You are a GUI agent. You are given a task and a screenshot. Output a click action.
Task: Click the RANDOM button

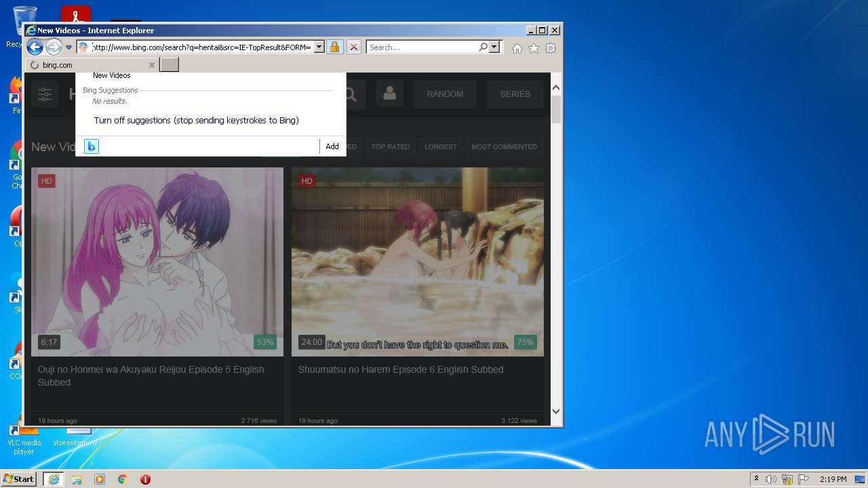click(445, 94)
